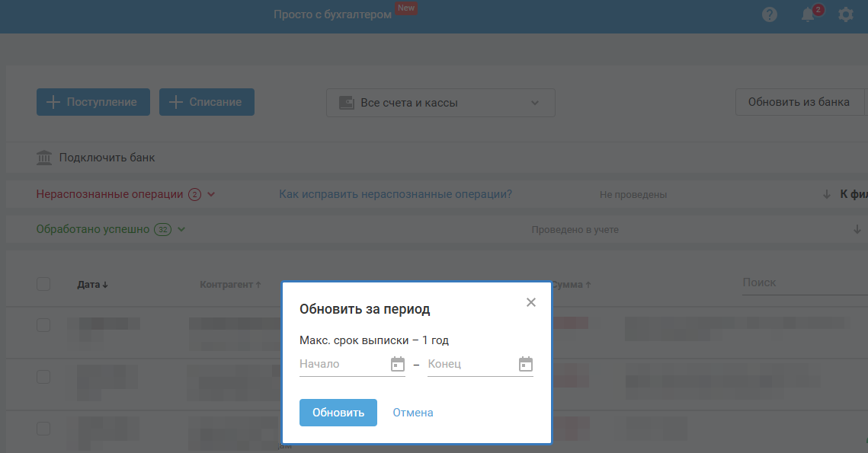Image resolution: width=868 pixels, height=453 pixels.
Task: Expand Обработано успешно chevron
Action: click(181, 229)
